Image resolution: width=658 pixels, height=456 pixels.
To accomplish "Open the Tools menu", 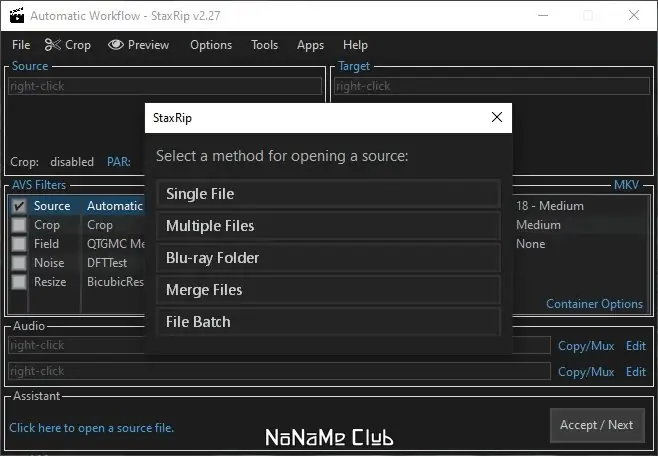I will [264, 45].
